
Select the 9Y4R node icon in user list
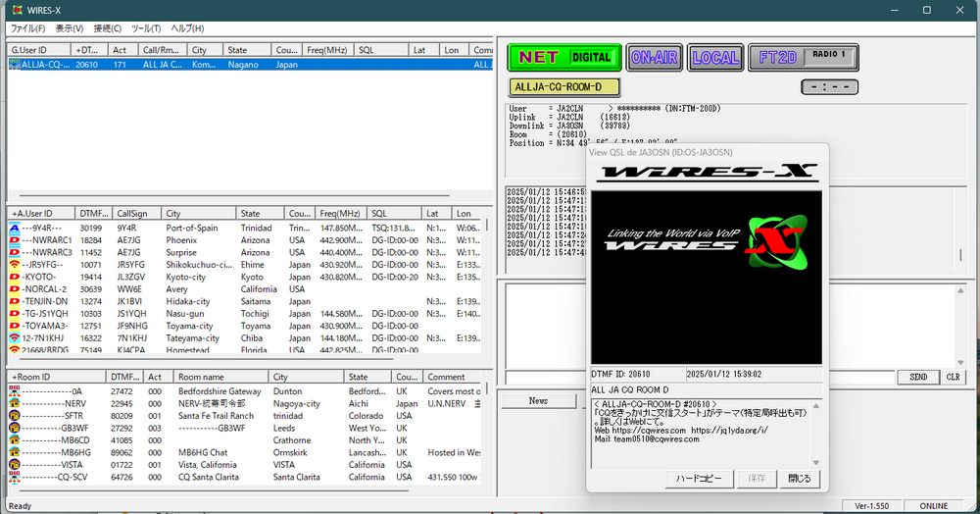pos(15,228)
